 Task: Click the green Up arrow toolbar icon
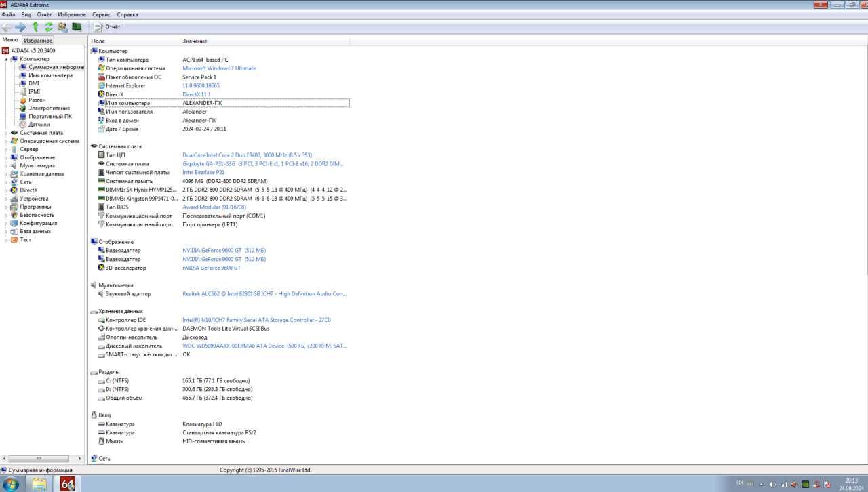(x=35, y=27)
